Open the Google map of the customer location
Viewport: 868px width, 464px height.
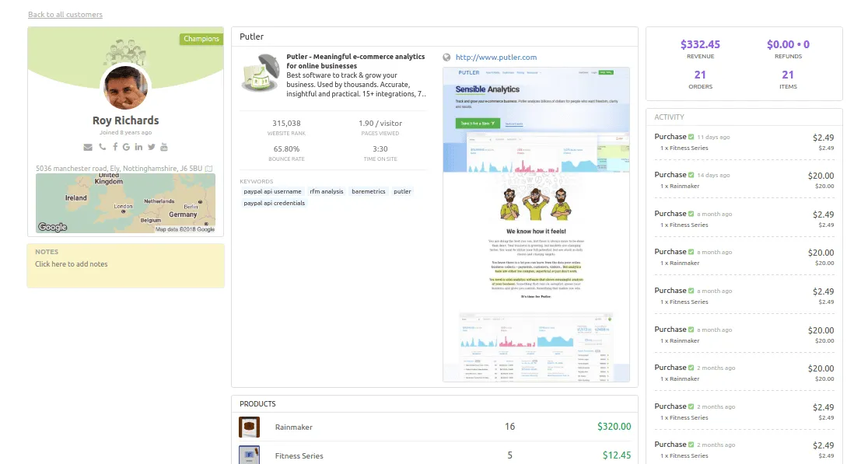coord(126,203)
